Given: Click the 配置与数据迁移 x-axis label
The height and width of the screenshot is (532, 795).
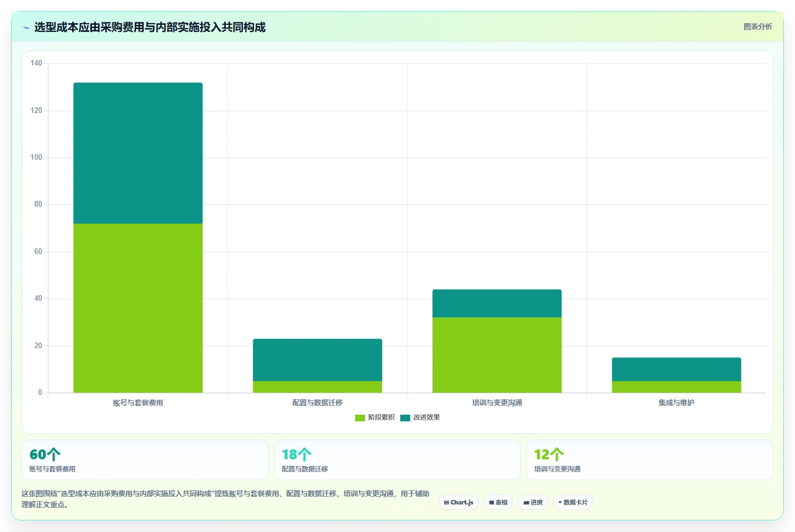Looking at the screenshot, I should [318, 403].
